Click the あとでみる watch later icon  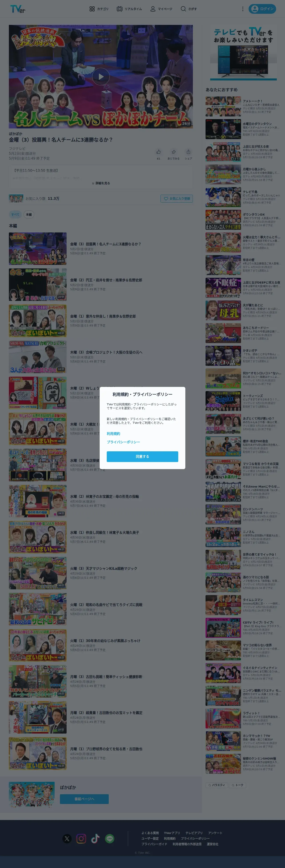coord(173,152)
